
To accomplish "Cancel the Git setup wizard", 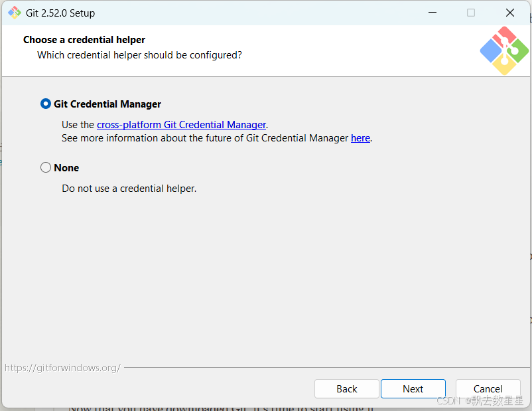I will tap(488, 388).
